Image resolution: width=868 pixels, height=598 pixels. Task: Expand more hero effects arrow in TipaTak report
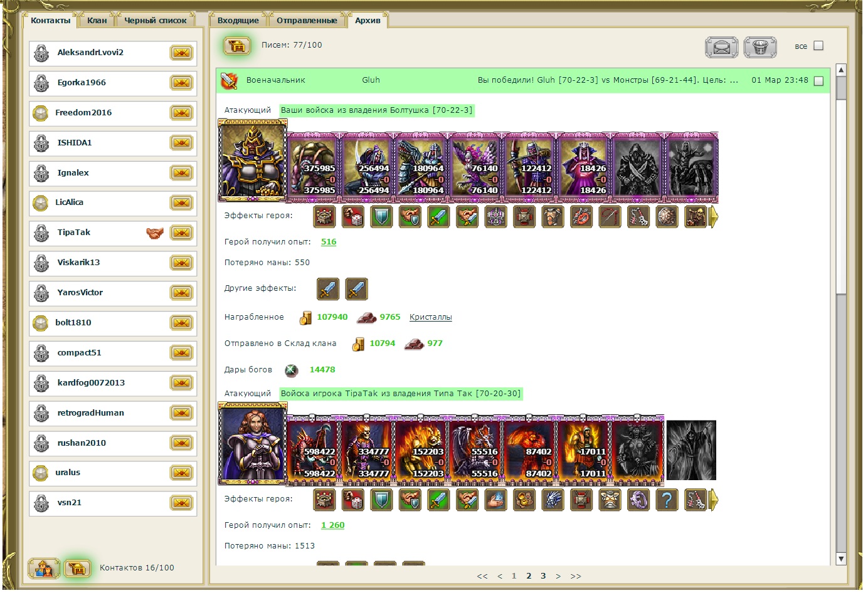(713, 500)
